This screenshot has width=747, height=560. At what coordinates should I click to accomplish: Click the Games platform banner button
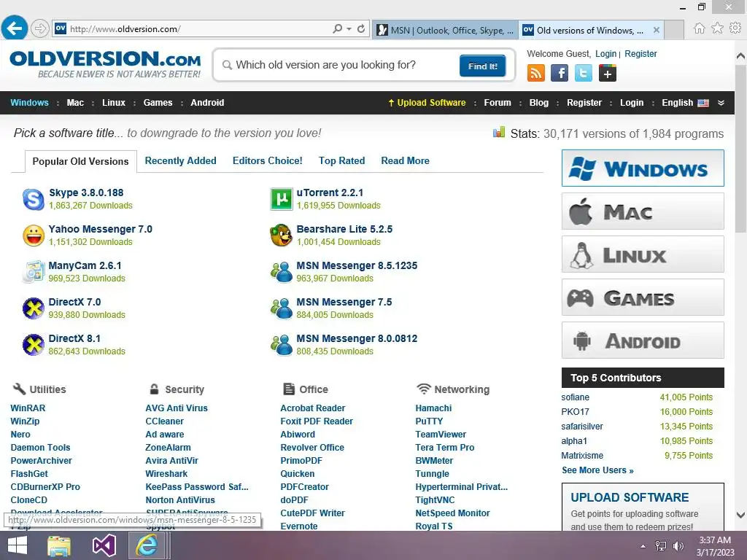pos(643,297)
